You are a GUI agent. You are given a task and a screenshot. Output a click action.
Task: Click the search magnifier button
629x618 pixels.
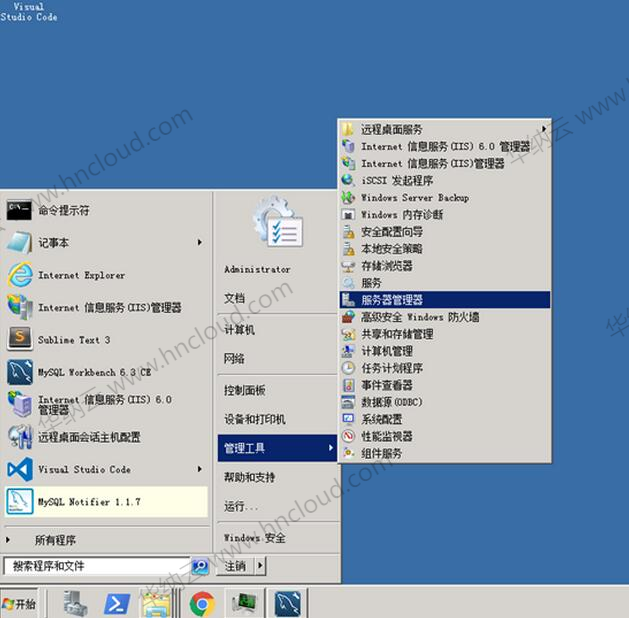(x=200, y=566)
